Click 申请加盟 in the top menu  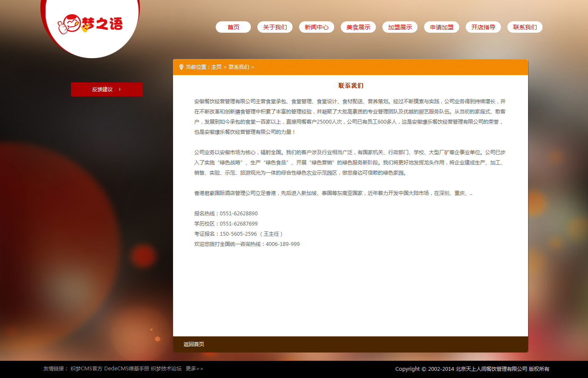(441, 27)
